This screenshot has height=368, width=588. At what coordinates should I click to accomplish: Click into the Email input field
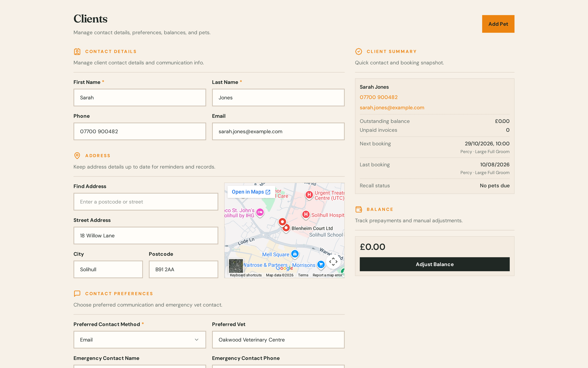278,131
